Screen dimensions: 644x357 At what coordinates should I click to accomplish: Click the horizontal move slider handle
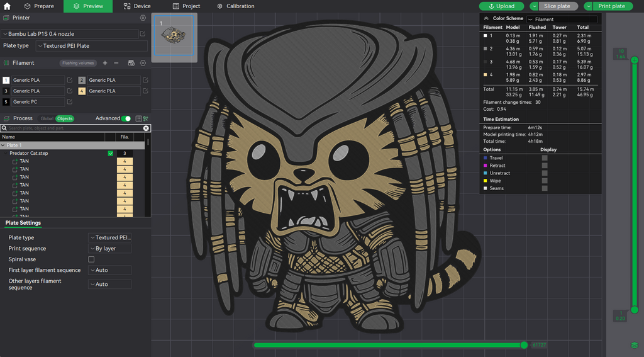point(524,345)
